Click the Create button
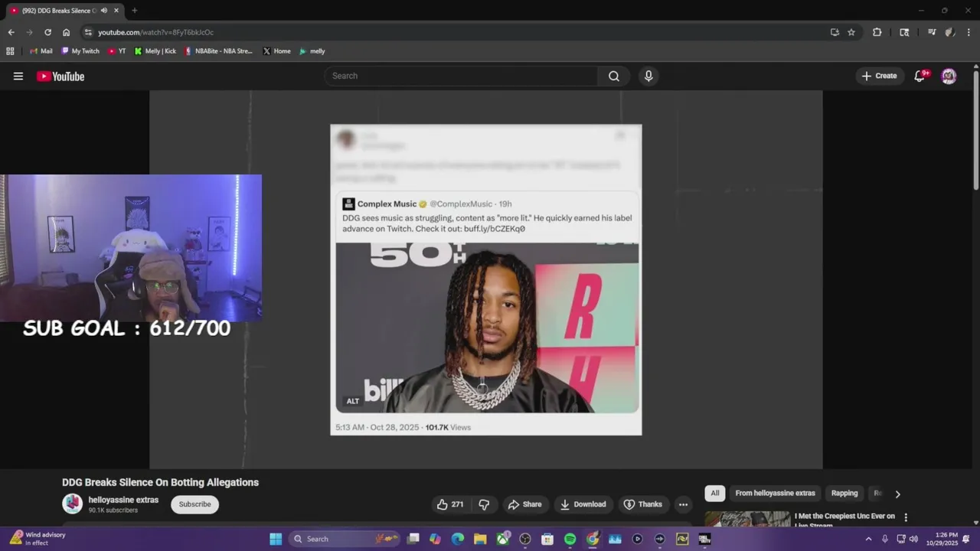The height and width of the screenshot is (551, 980). pos(879,76)
